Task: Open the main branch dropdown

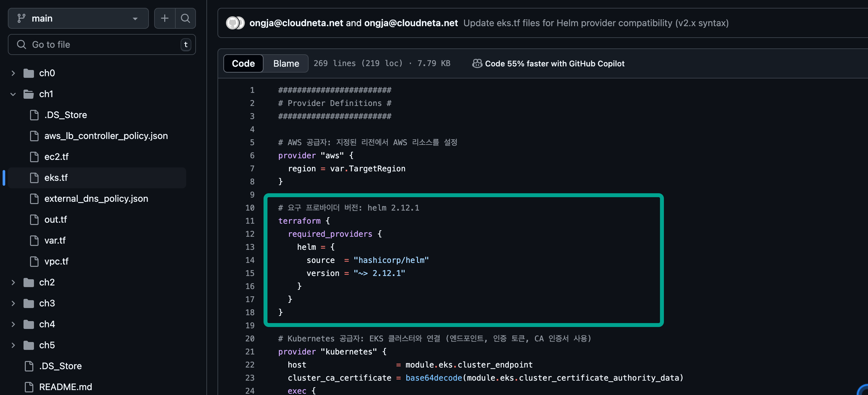Action: [78, 18]
